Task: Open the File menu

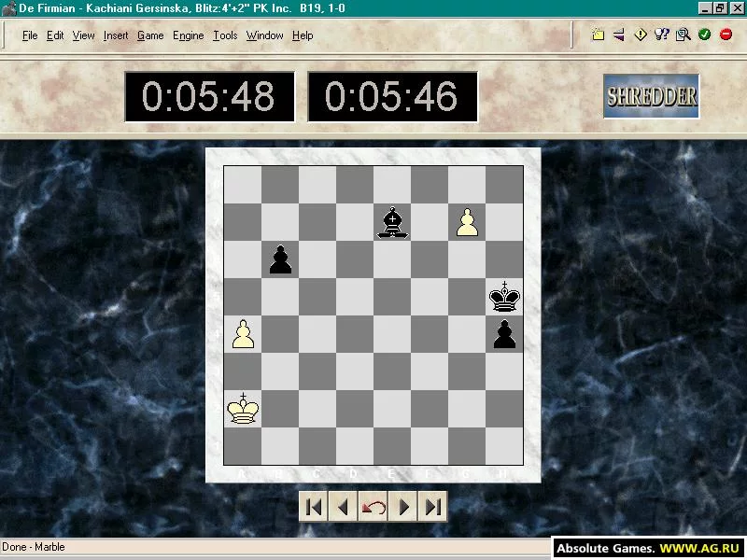Action: (x=30, y=35)
